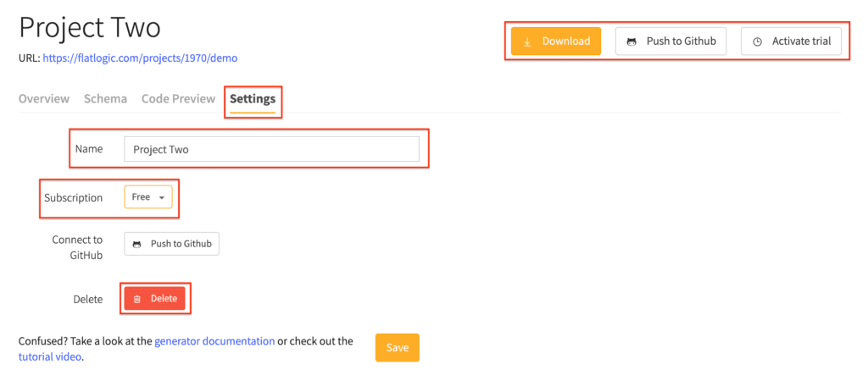Click the clock icon on Activate trial
This screenshot has width=868, height=381.
[757, 41]
